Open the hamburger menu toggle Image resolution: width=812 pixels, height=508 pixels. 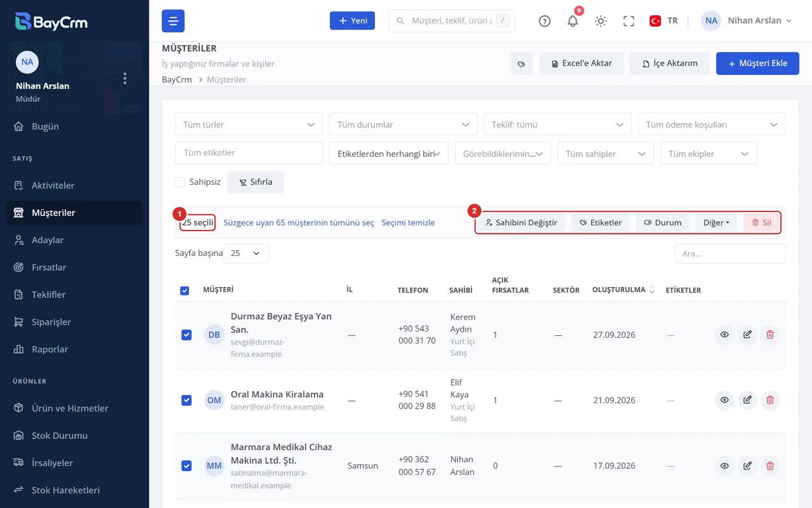click(173, 21)
